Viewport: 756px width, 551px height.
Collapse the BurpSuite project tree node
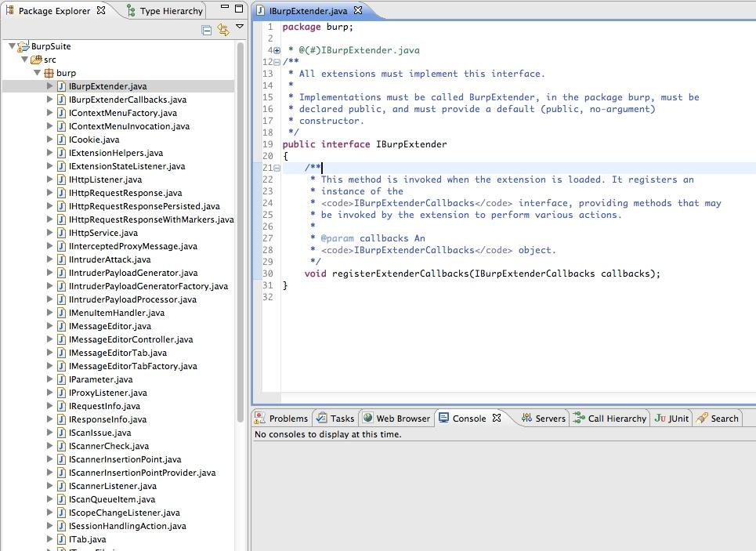13,46
